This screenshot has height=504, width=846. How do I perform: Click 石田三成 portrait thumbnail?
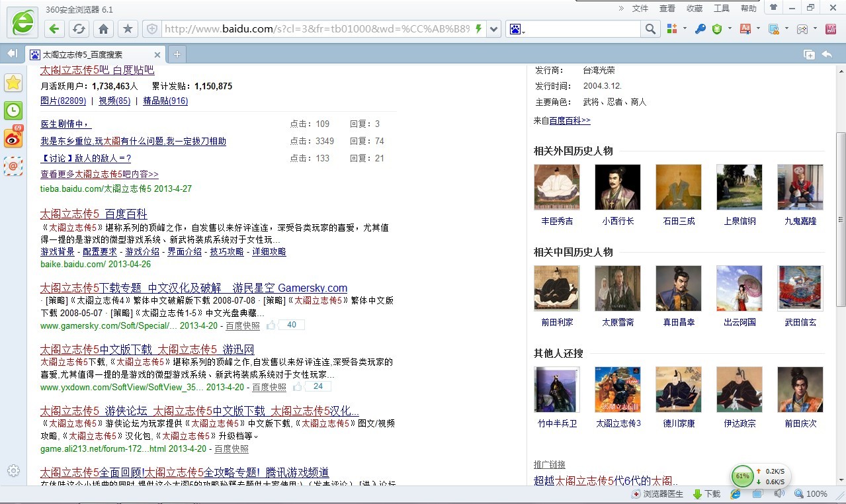[x=679, y=187]
